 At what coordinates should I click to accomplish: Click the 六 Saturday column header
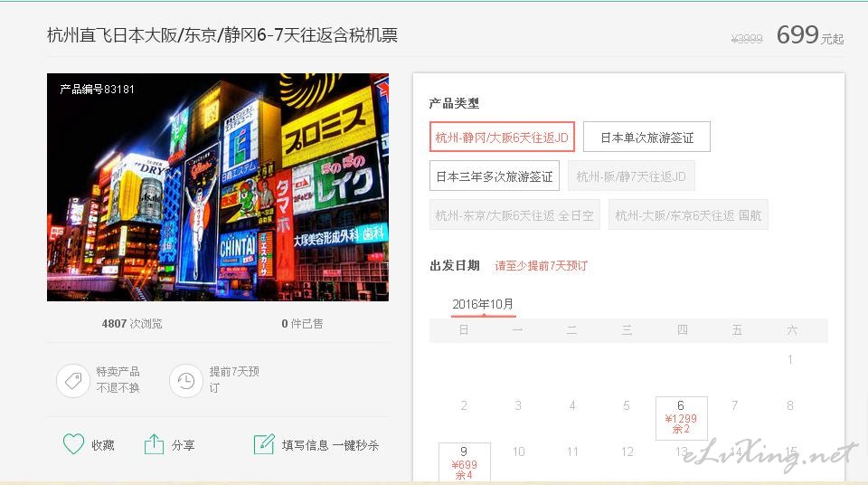pos(792,330)
